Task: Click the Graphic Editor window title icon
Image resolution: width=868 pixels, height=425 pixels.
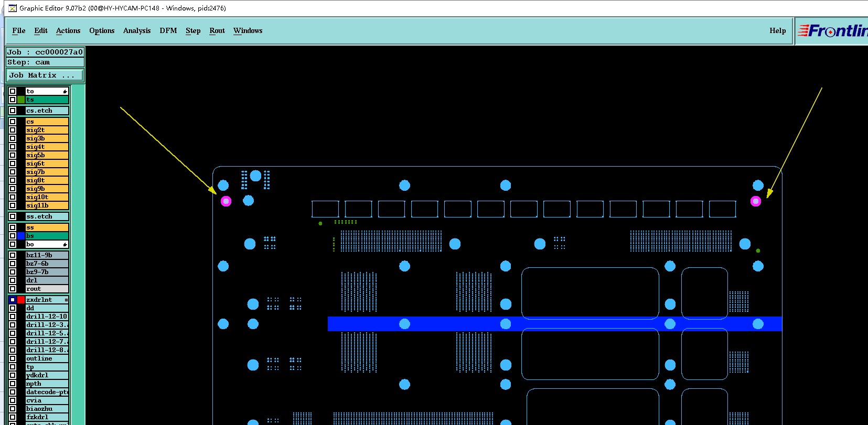Action: [x=13, y=8]
